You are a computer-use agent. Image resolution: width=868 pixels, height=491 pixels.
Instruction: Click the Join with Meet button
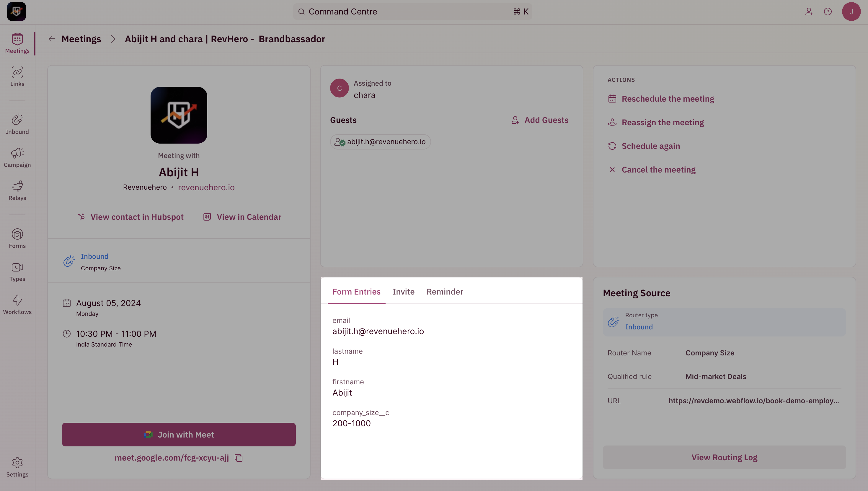point(179,434)
